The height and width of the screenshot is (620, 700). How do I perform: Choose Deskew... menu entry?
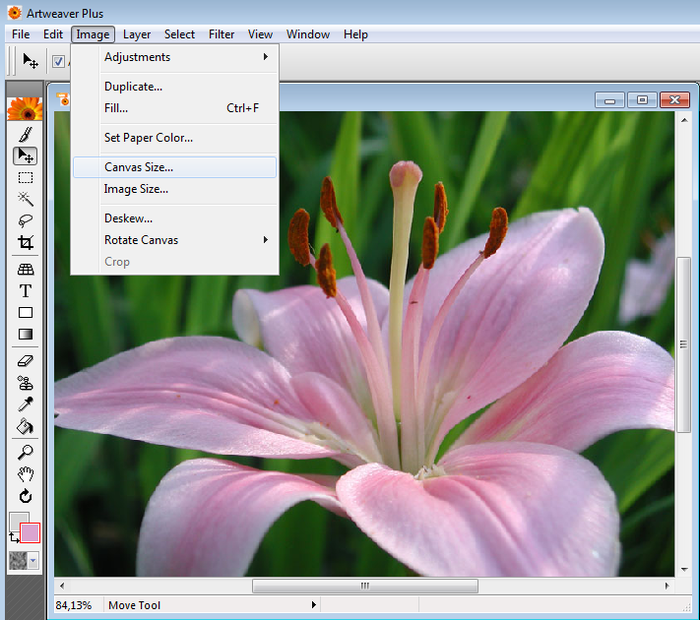(x=175, y=218)
